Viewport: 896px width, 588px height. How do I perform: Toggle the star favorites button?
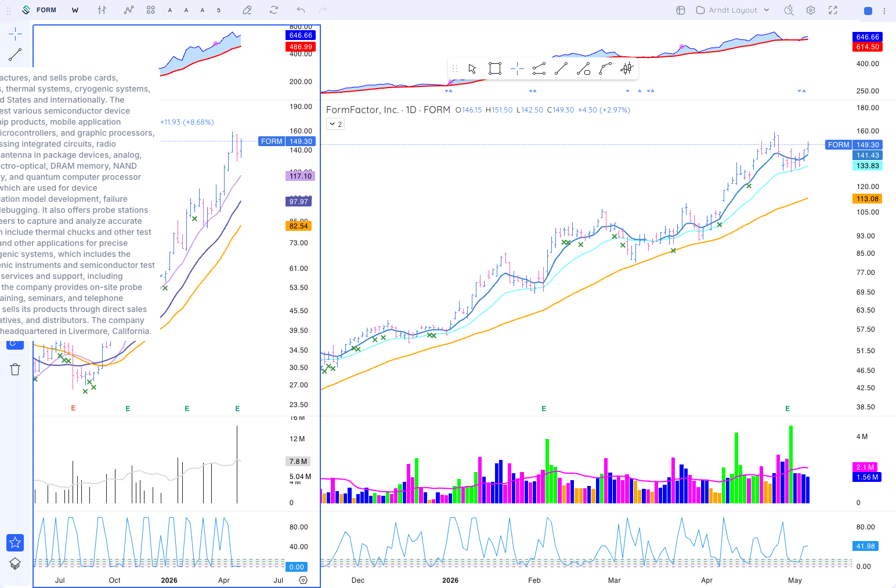(x=15, y=543)
